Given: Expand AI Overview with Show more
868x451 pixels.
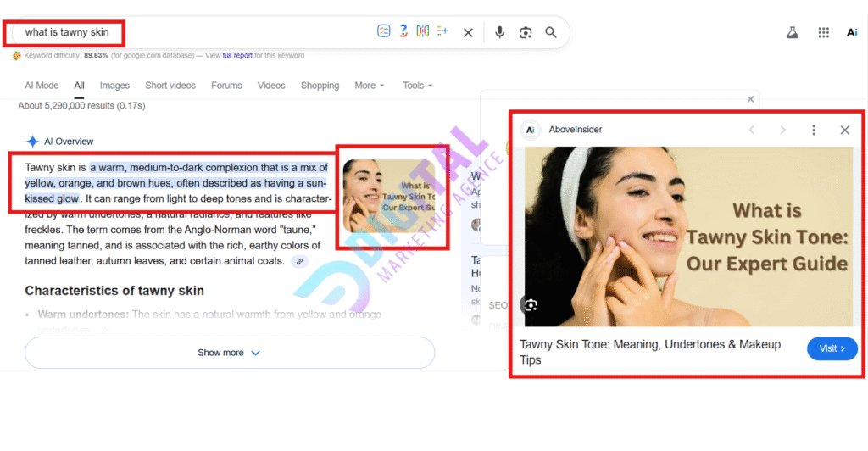Looking at the screenshot, I should [229, 353].
